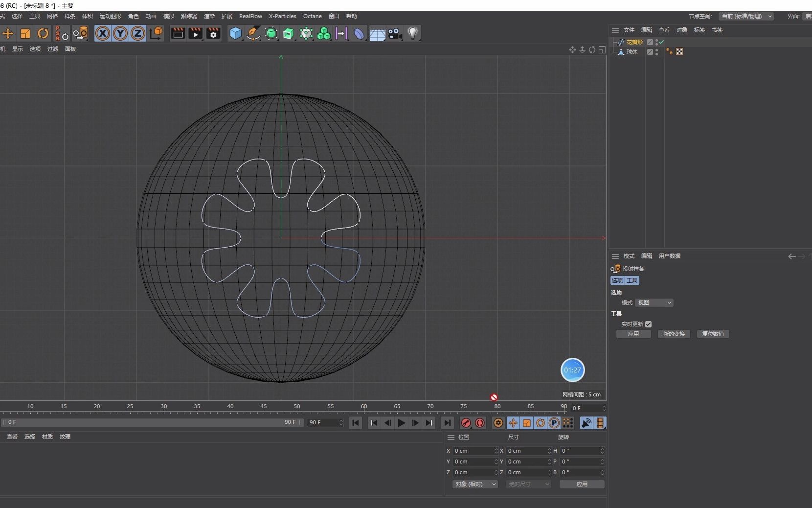Select the Move tool in top toolbar
812x508 pixels.
[8, 33]
